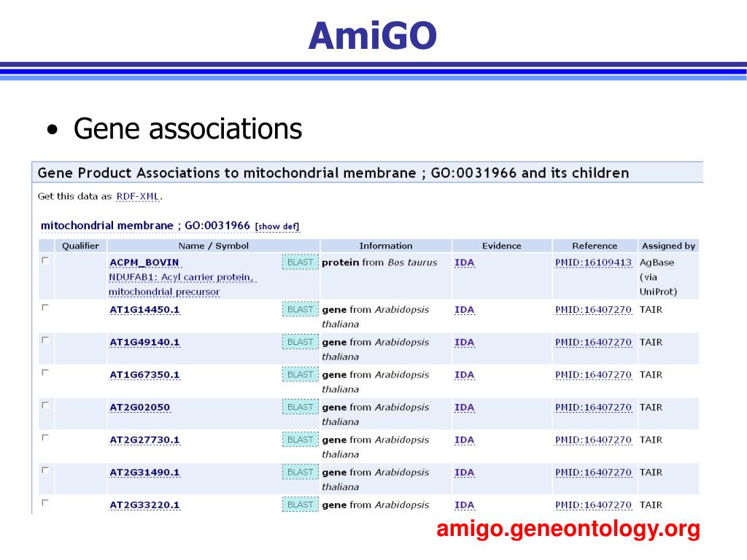Run BLAST for ACPM_BOVIN
The height and width of the screenshot is (560, 747).
tap(300, 262)
